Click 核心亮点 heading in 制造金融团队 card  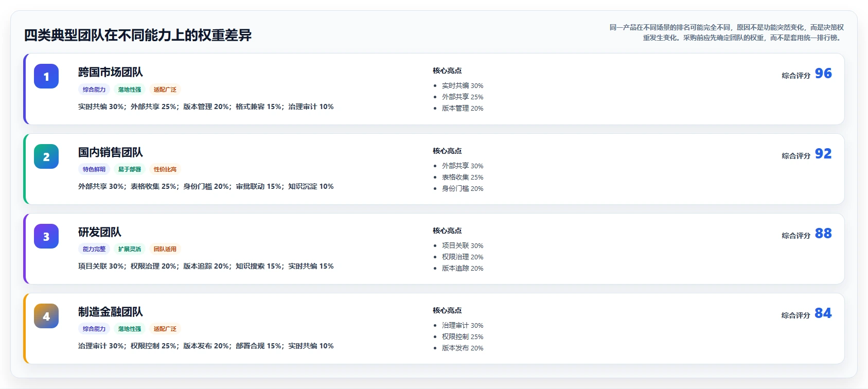click(447, 310)
